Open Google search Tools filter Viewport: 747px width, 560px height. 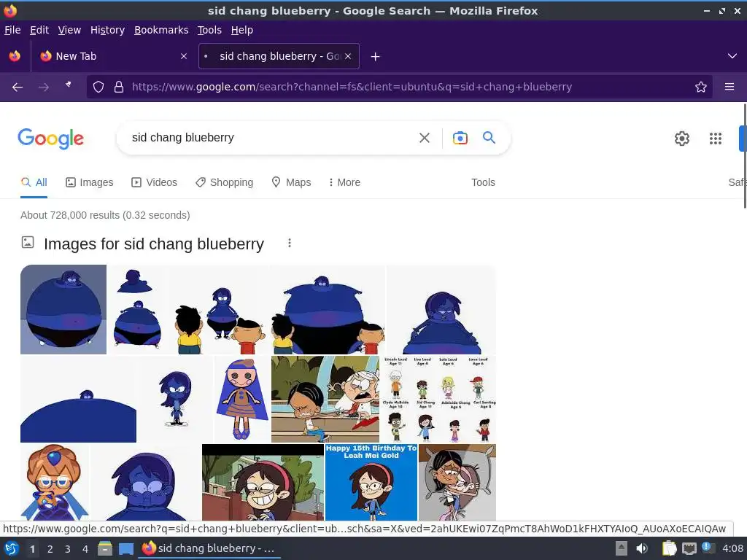pos(483,182)
